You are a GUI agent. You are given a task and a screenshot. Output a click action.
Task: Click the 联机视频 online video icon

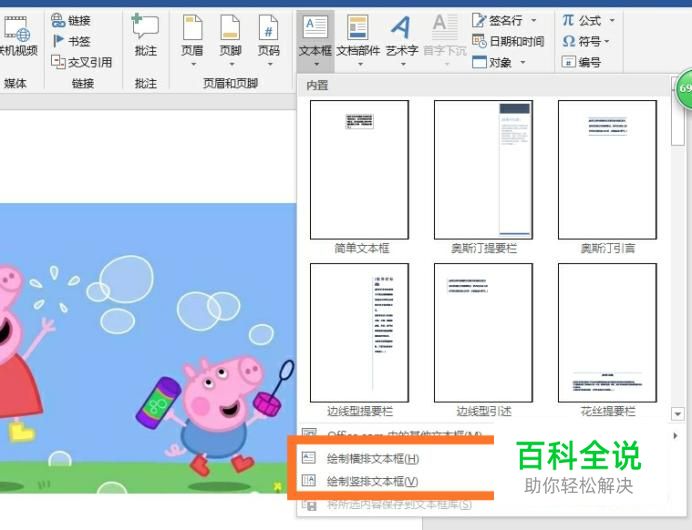[16, 29]
